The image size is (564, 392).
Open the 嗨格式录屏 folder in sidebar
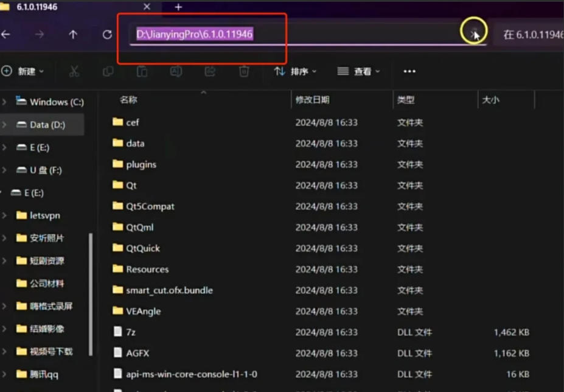tap(44, 306)
